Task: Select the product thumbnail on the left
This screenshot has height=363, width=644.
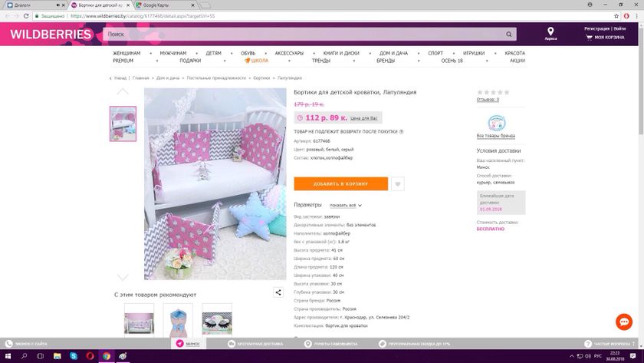Action: coord(123,124)
